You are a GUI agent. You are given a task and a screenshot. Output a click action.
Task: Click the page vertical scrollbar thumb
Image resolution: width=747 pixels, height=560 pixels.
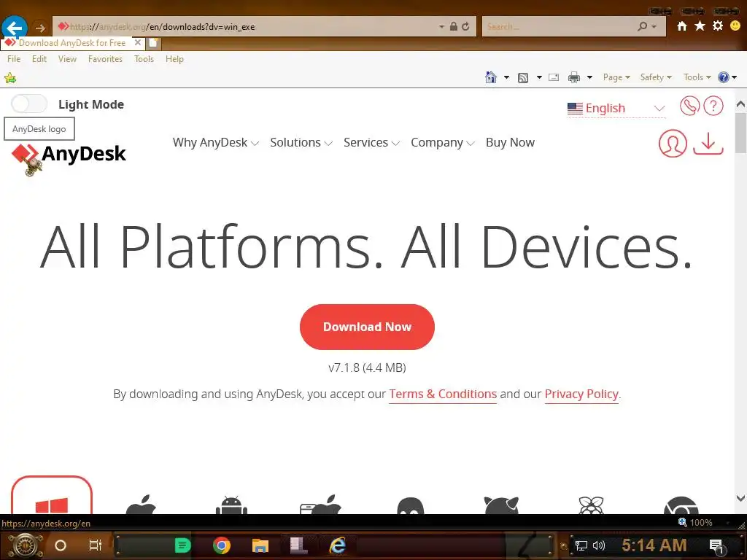(740, 134)
